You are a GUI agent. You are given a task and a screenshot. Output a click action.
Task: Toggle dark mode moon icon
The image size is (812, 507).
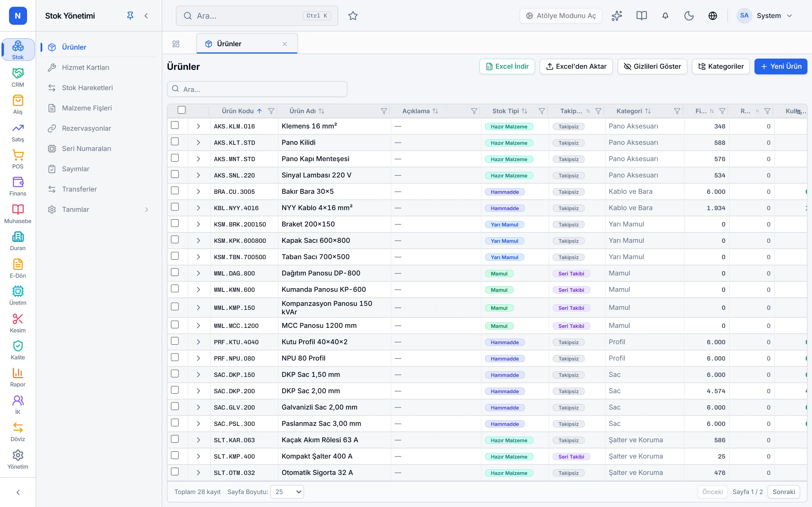tap(689, 16)
